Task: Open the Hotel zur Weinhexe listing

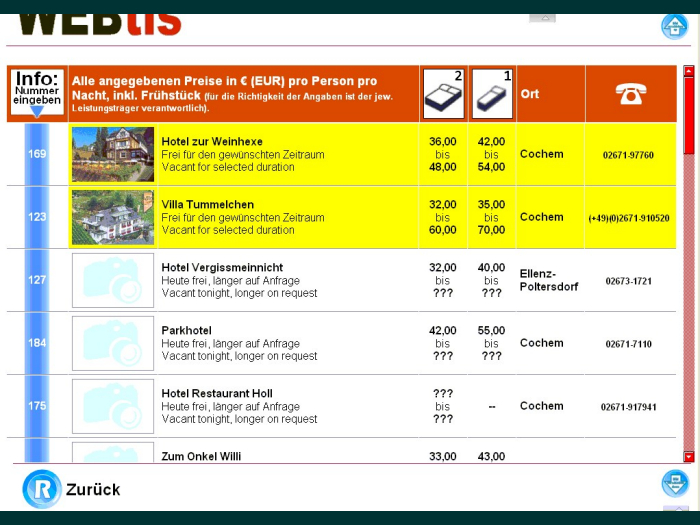Action: click(212, 142)
